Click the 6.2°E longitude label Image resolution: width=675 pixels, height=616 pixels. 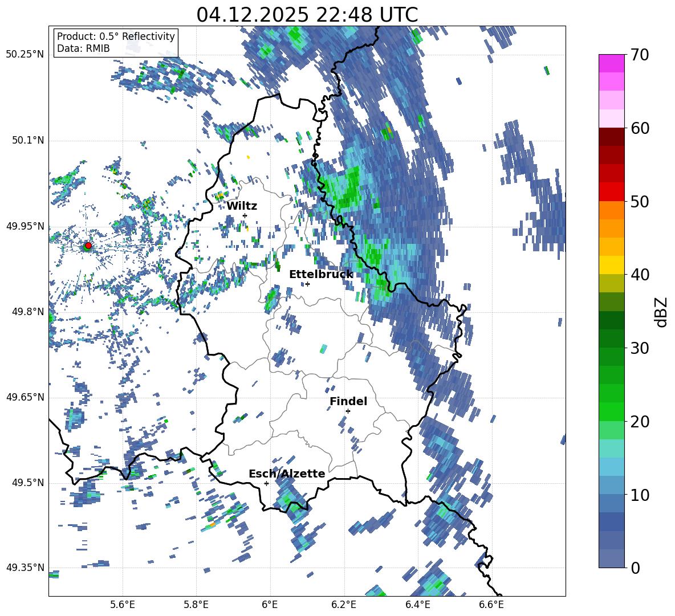tap(344, 605)
